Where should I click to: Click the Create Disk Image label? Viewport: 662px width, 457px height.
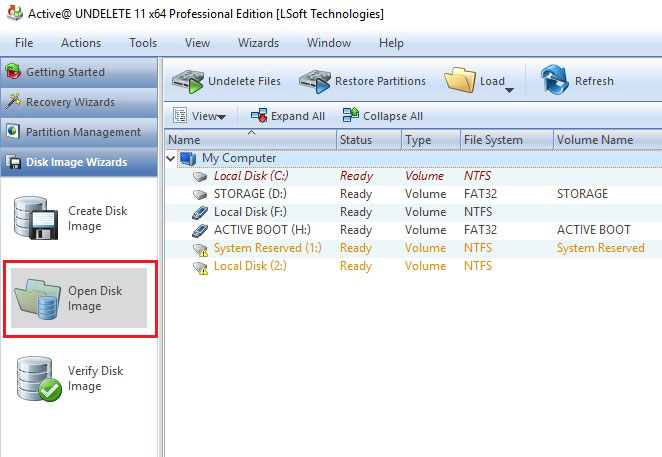[x=98, y=218]
